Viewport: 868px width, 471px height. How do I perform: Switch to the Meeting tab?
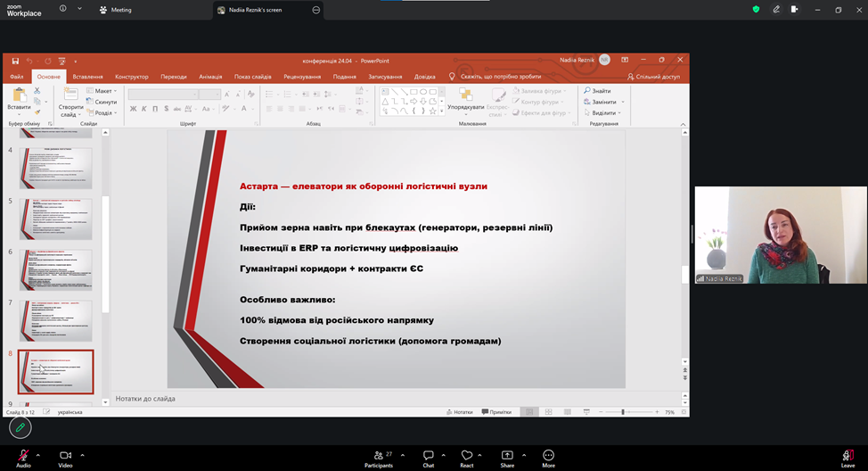coord(116,10)
